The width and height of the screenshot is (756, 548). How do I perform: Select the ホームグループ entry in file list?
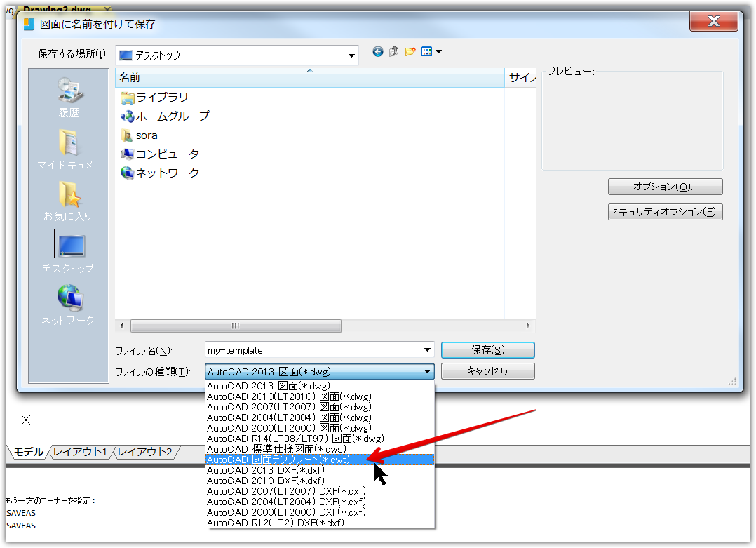165,116
